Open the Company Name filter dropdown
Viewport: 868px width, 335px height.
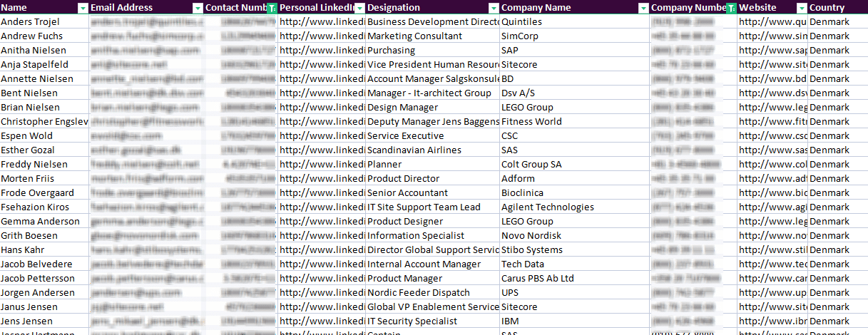tap(644, 8)
